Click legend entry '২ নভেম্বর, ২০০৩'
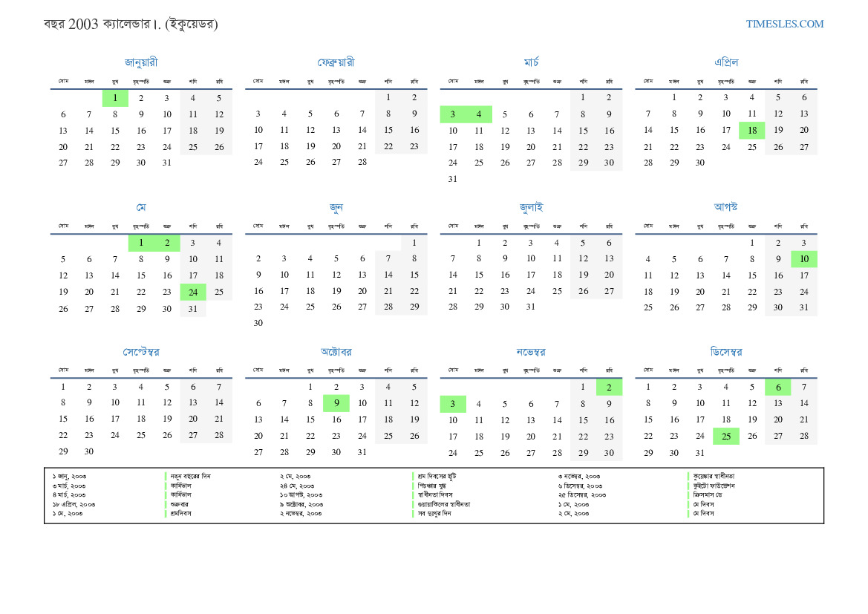The width and height of the screenshot is (868, 614). click(x=301, y=514)
